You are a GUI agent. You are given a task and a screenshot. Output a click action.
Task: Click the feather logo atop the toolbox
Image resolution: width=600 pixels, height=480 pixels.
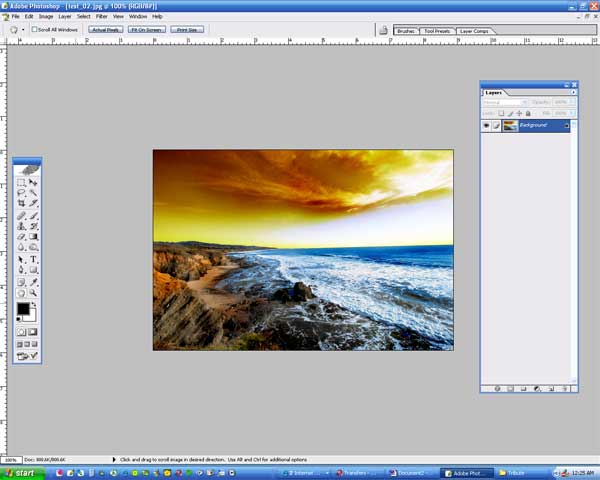(27, 170)
